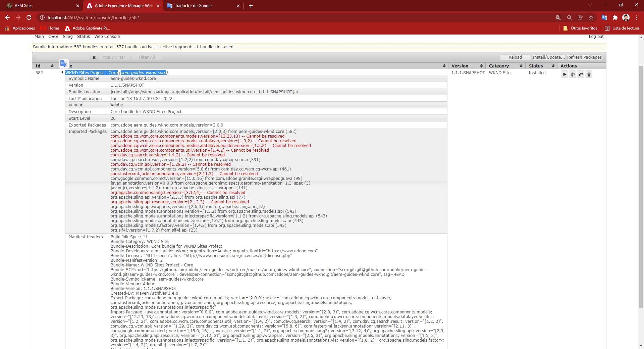Open the Home bookmark
Image resolution: width=644 pixels, height=349 pixels.
click(x=50, y=28)
